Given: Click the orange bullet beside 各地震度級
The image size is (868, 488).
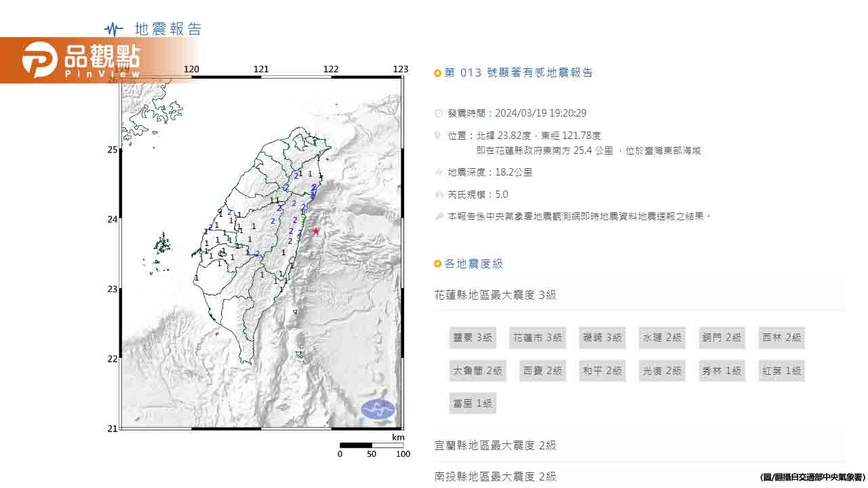Looking at the screenshot, I should [x=437, y=264].
